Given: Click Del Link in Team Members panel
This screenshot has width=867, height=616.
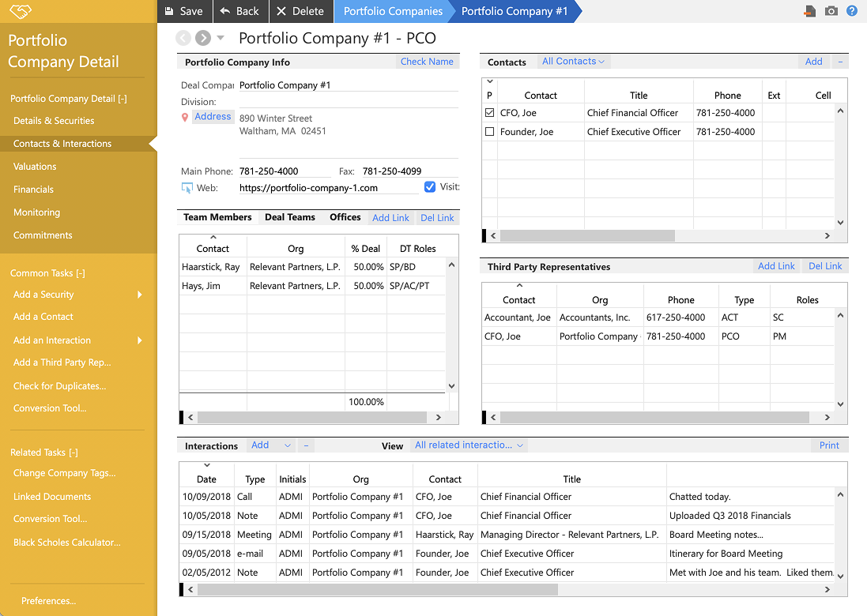Looking at the screenshot, I should [x=437, y=218].
